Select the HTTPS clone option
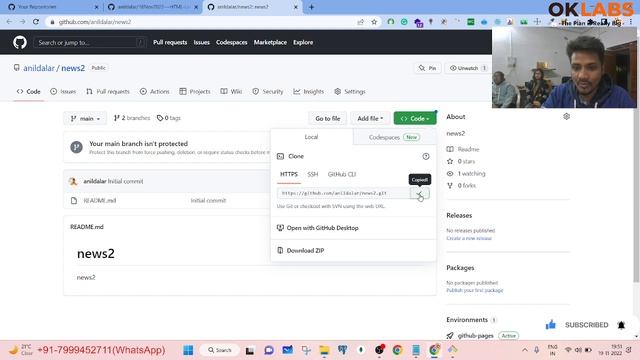The height and width of the screenshot is (360, 640). click(x=289, y=174)
